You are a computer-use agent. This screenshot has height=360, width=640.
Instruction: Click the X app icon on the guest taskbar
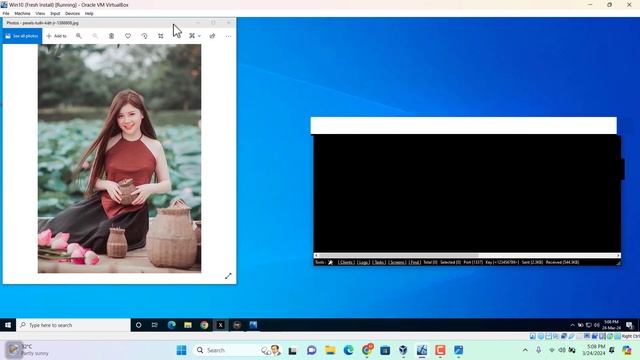tap(220, 325)
